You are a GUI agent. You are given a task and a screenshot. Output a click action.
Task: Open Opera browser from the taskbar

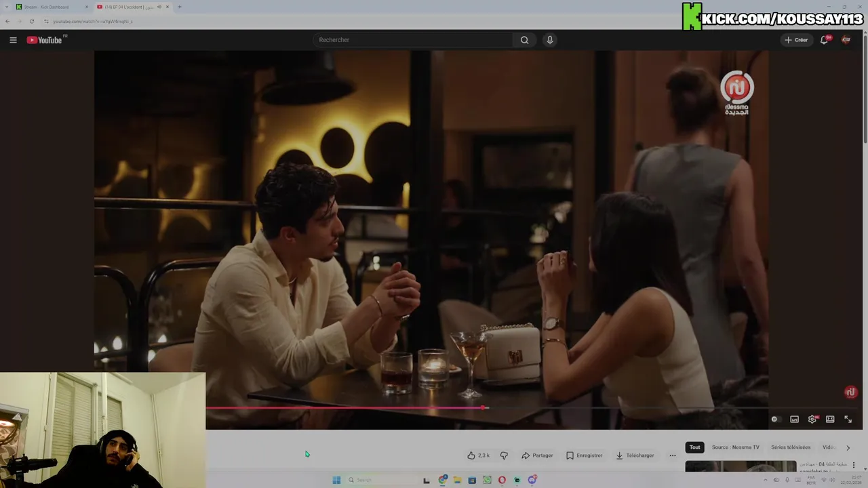coord(502,480)
